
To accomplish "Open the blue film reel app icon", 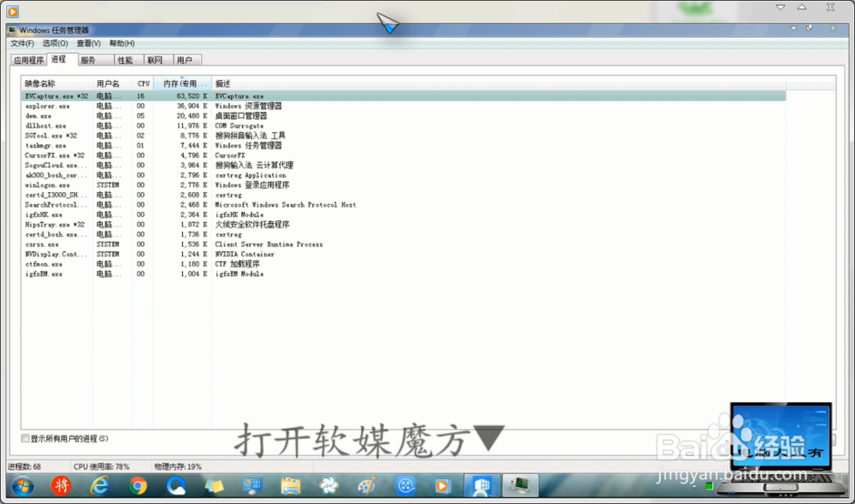I will pos(405,485).
